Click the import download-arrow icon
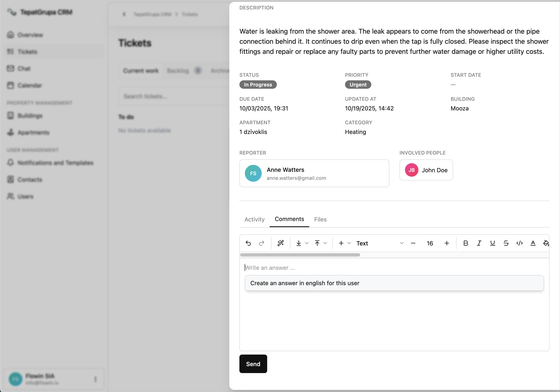The height and width of the screenshot is (392, 560). [299, 243]
